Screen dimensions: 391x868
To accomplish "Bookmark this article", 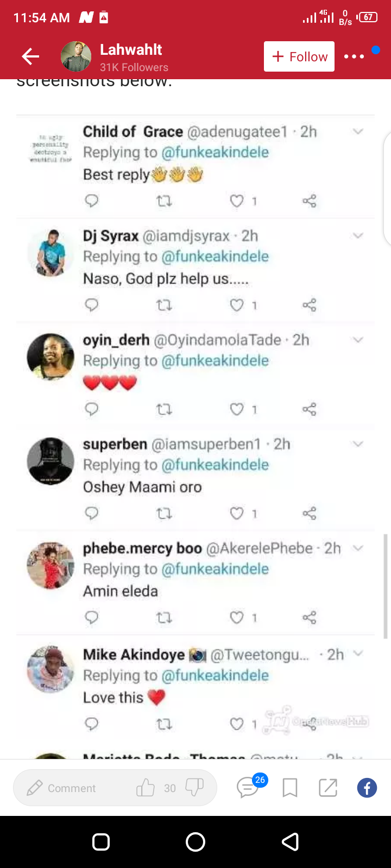I will tap(290, 788).
